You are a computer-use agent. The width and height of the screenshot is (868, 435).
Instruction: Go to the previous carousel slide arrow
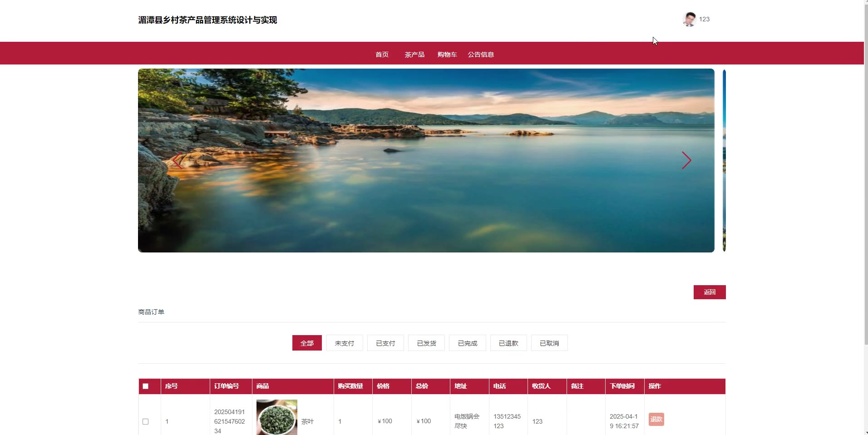click(x=177, y=160)
